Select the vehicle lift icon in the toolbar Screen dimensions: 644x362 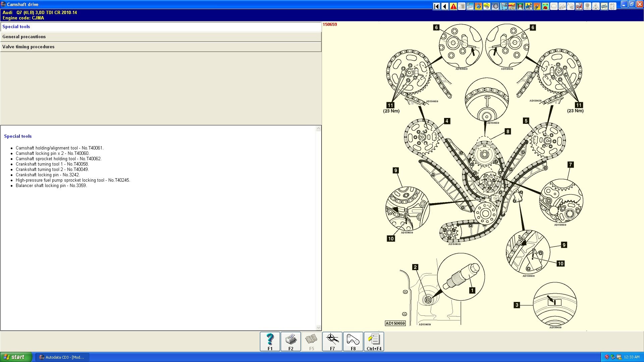pyautogui.click(x=520, y=6)
